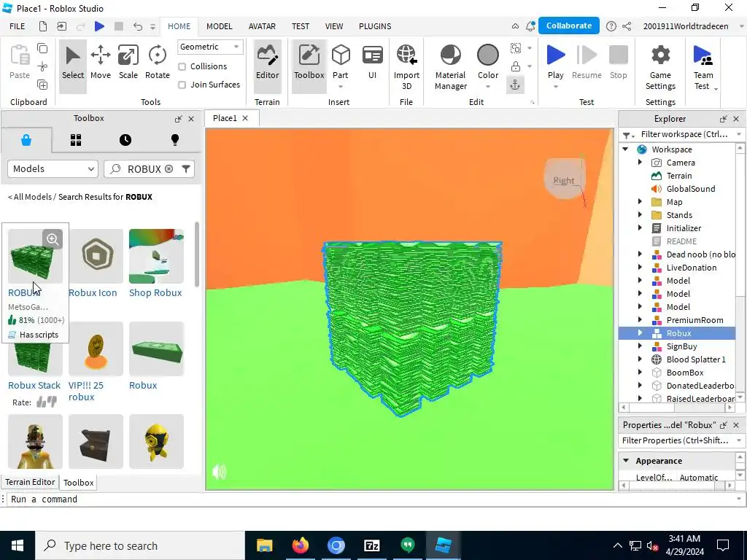Open Material Manager
Viewport: 747px width, 560px height.
click(451, 67)
